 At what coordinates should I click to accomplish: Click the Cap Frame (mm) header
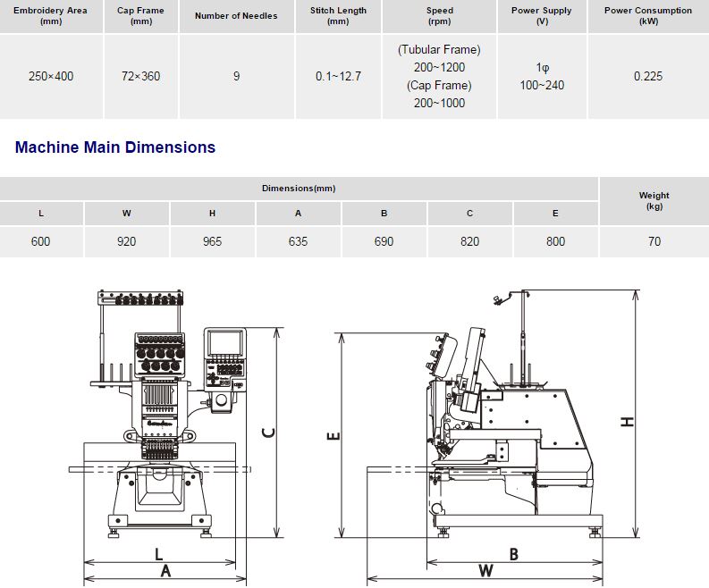click(x=140, y=16)
